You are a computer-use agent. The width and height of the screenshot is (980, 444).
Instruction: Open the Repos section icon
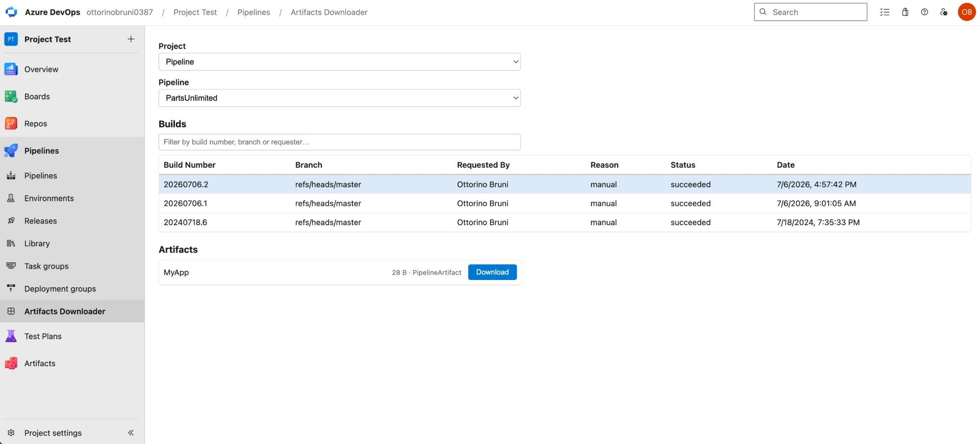(x=11, y=123)
